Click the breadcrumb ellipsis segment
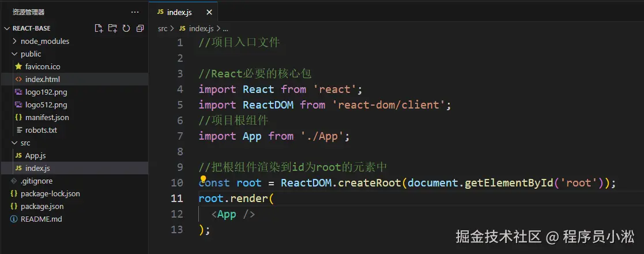This screenshot has height=254, width=644. [x=225, y=29]
